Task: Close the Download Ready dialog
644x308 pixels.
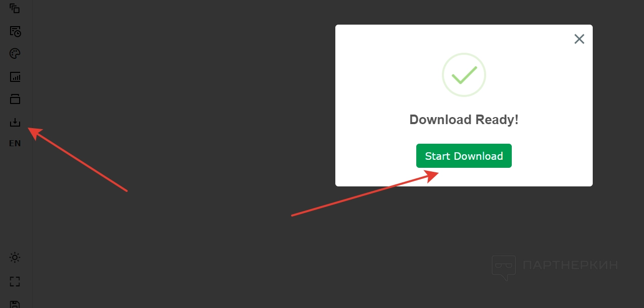Action: click(x=579, y=39)
